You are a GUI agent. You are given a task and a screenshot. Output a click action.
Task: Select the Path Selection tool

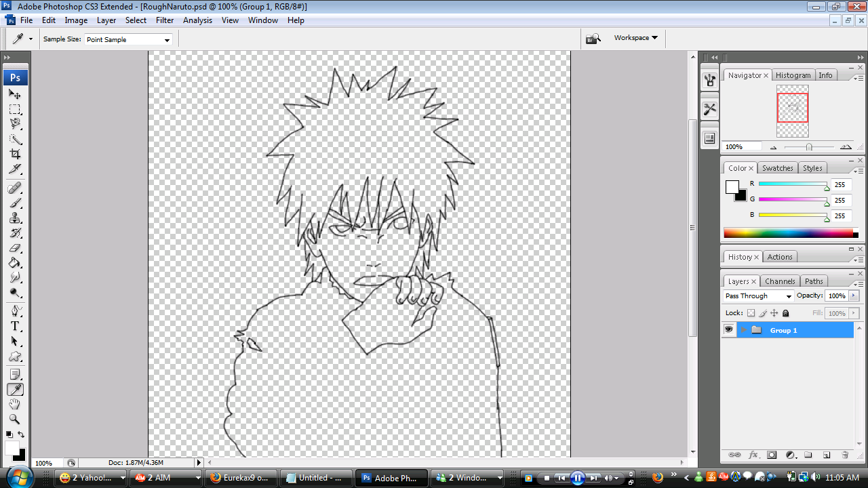pyautogui.click(x=15, y=341)
